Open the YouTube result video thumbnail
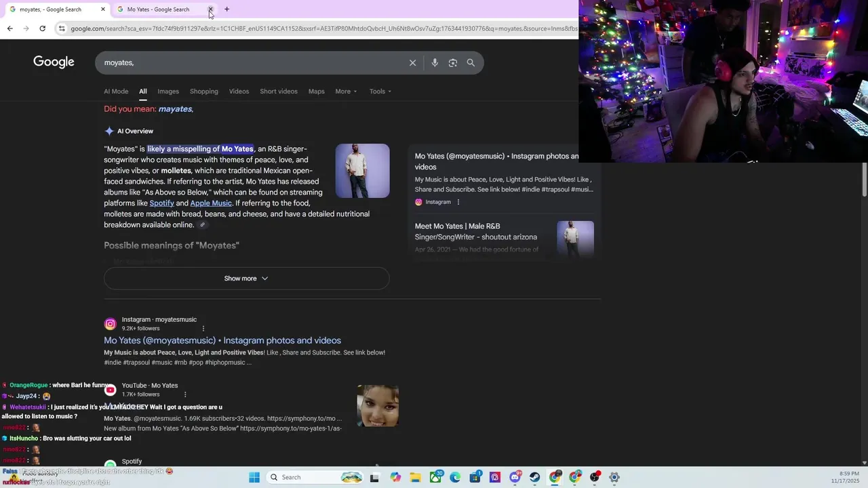This screenshot has height=488, width=868. click(x=378, y=406)
